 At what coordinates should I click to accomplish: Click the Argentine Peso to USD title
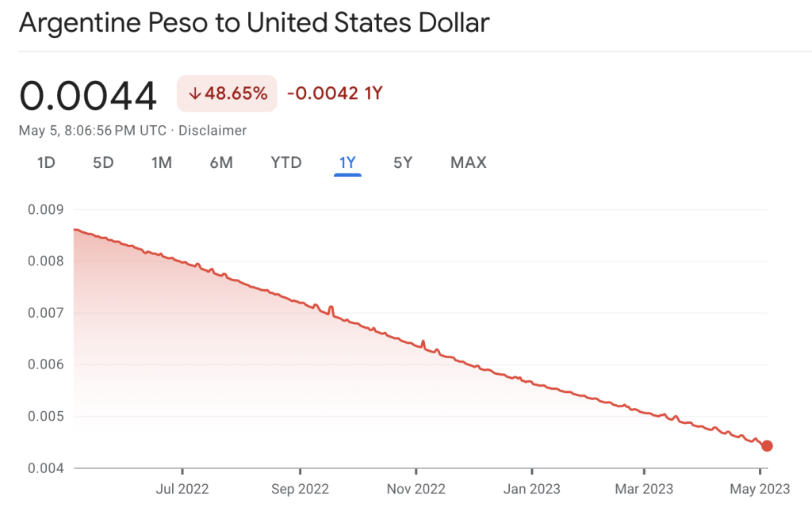tap(254, 22)
